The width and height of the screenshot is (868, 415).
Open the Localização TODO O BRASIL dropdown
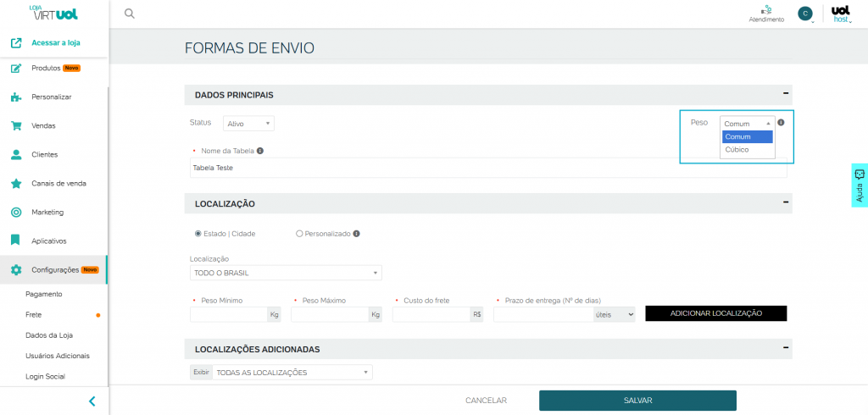pos(286,273)
